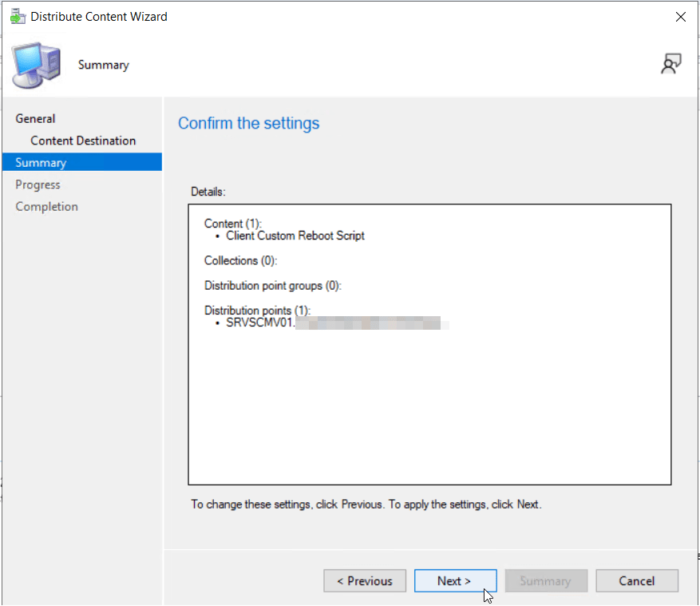The height and width of the screenshot is (606, 700).
Task: Select the highlighted Summary step in sidebar
Action: (41, 163)
